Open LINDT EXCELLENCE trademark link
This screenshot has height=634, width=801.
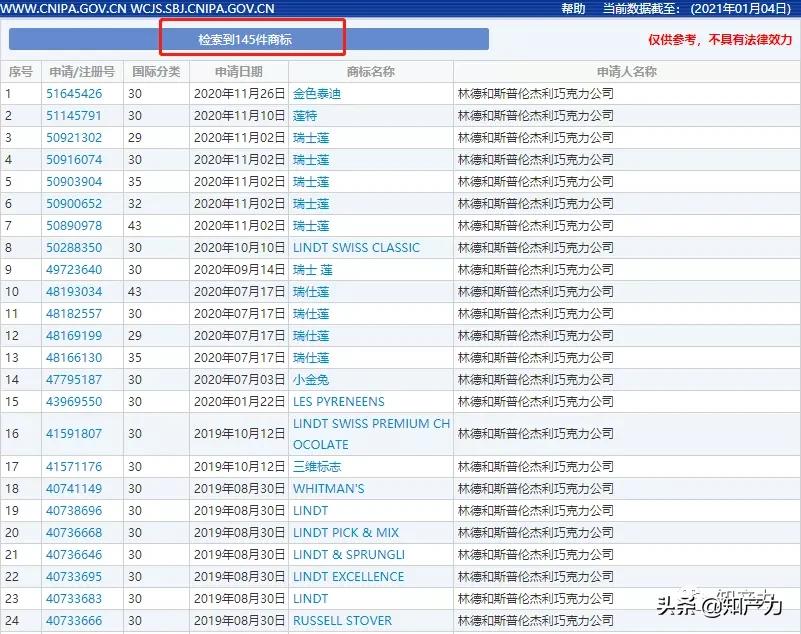pos(348,576)
